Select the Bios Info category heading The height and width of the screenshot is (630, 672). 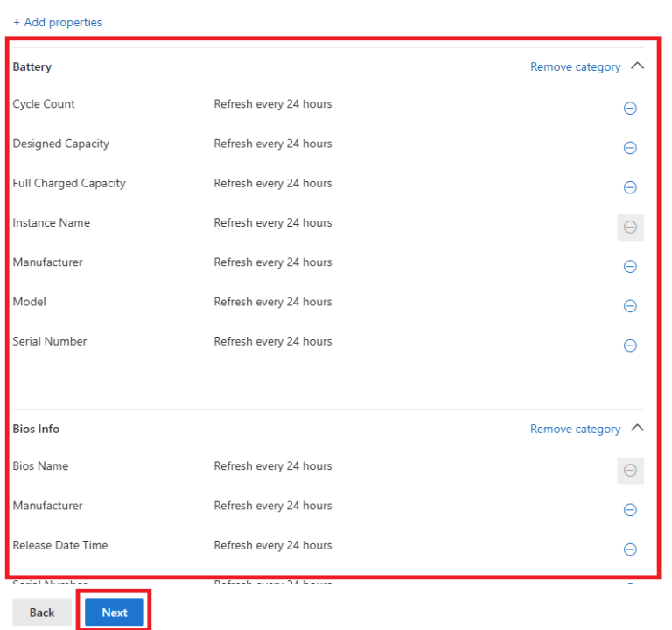point(36,430)
